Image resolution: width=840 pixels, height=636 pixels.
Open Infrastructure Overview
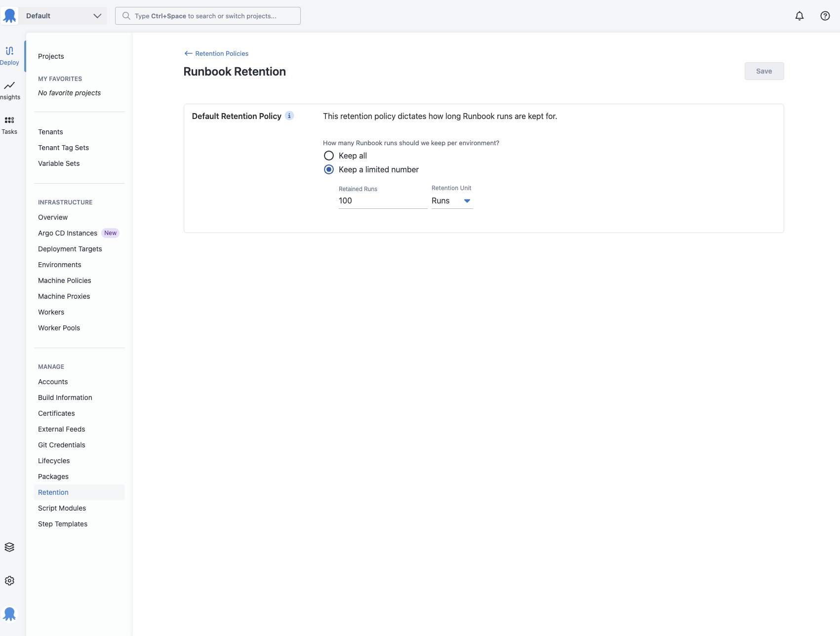point(53,217)
